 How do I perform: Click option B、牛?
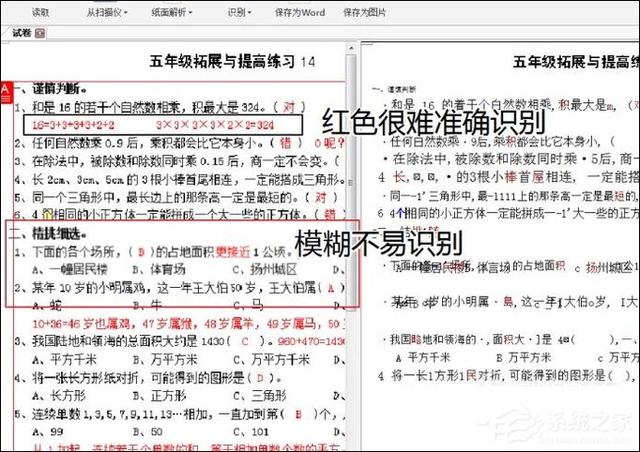coord(147,305)
